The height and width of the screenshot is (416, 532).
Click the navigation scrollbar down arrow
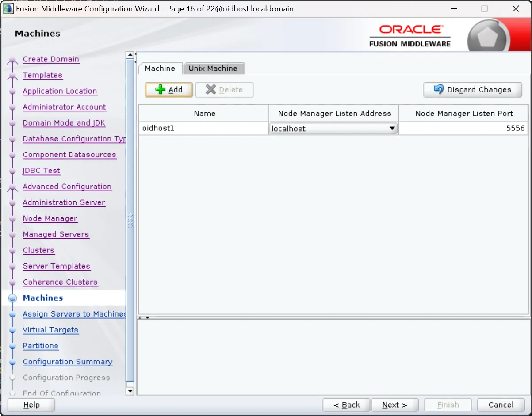pyautogui.click(x=130, y=391)
